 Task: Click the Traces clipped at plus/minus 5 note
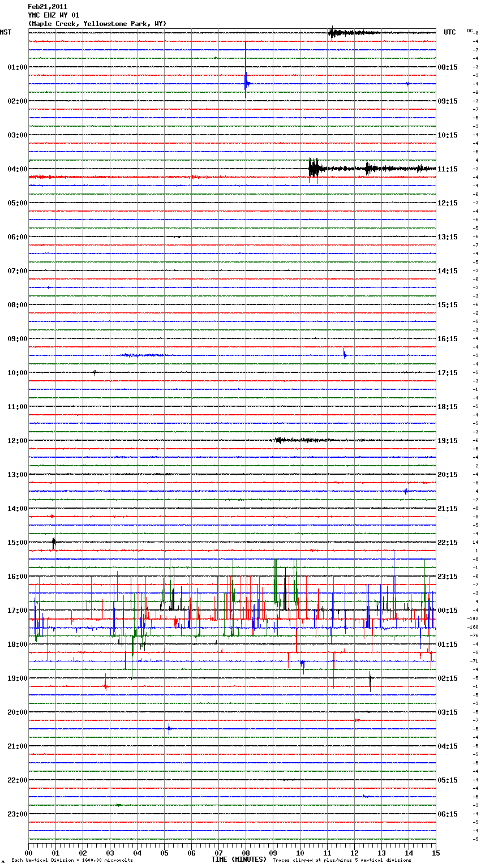341,860
